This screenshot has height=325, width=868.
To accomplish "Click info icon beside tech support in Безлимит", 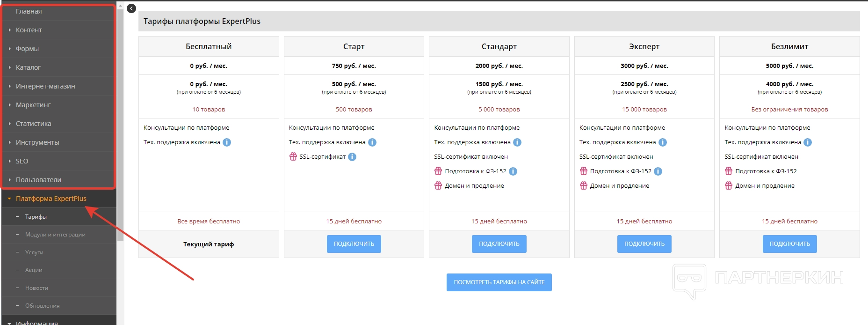I will pyautogui.click(x=808, y=142).
